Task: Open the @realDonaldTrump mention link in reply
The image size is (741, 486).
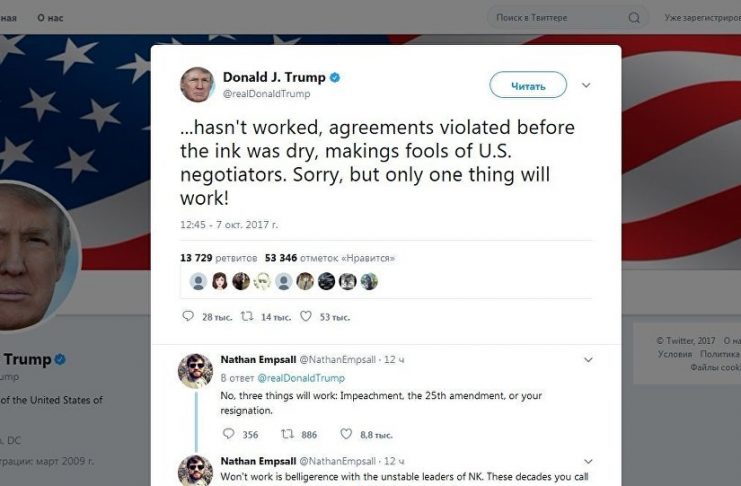Action: (301, 378)
